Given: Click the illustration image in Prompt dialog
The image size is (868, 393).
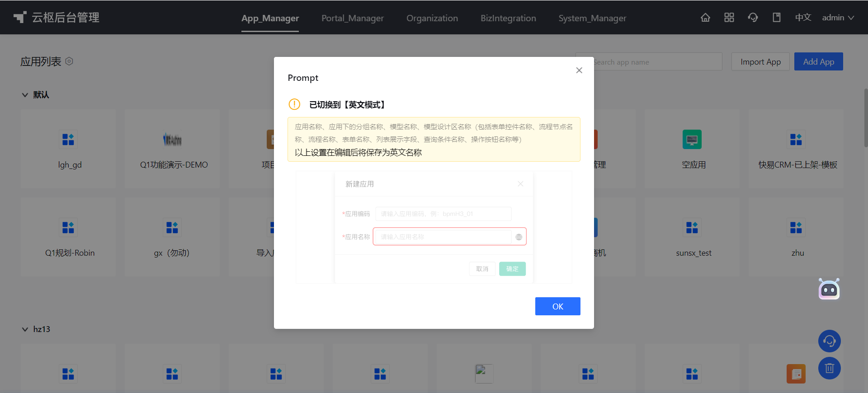Looking at the screenshot, I should [434, 227].
